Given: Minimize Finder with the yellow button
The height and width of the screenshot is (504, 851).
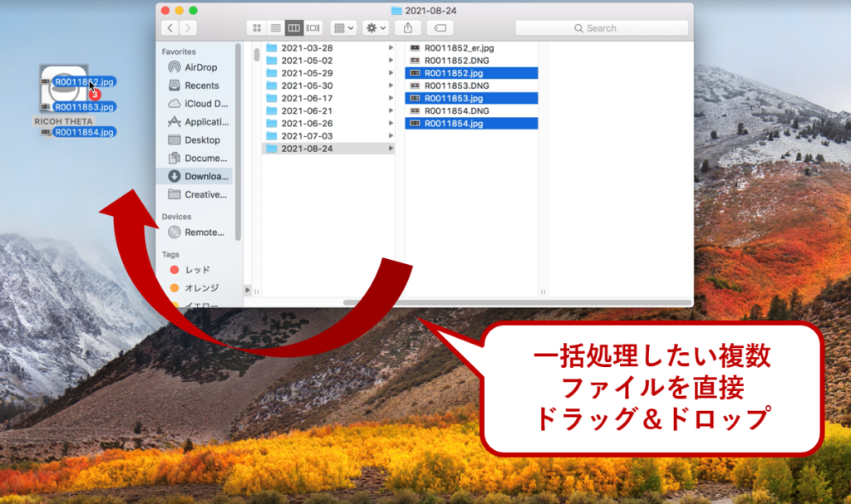Looking at the screenshot, I should [180, 10].
